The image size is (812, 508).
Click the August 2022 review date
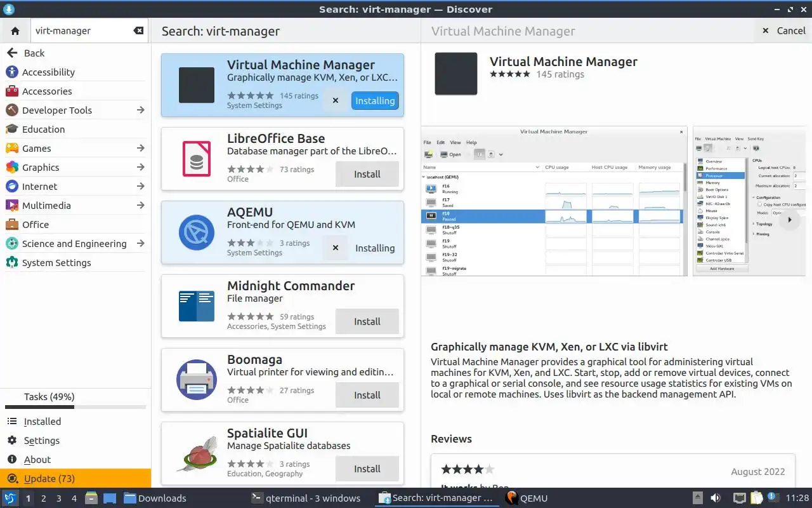758,472
